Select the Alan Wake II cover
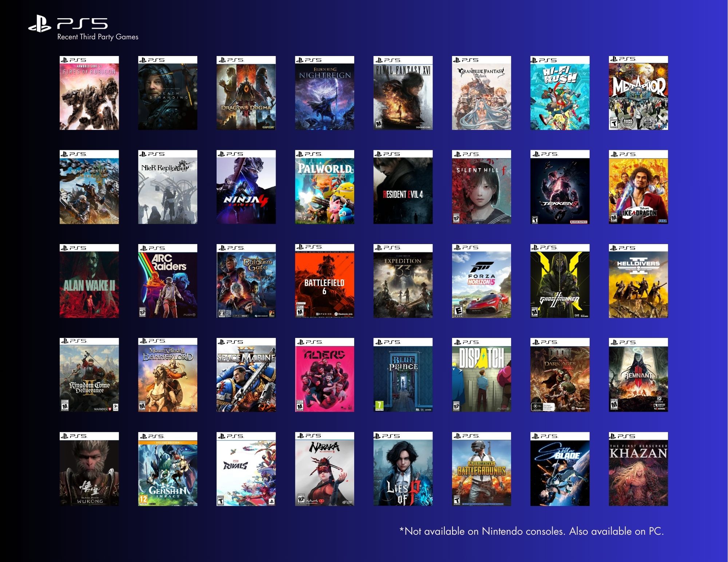Image resolution: width=728 pixels, height=562 pixels. tap(89, 281)
